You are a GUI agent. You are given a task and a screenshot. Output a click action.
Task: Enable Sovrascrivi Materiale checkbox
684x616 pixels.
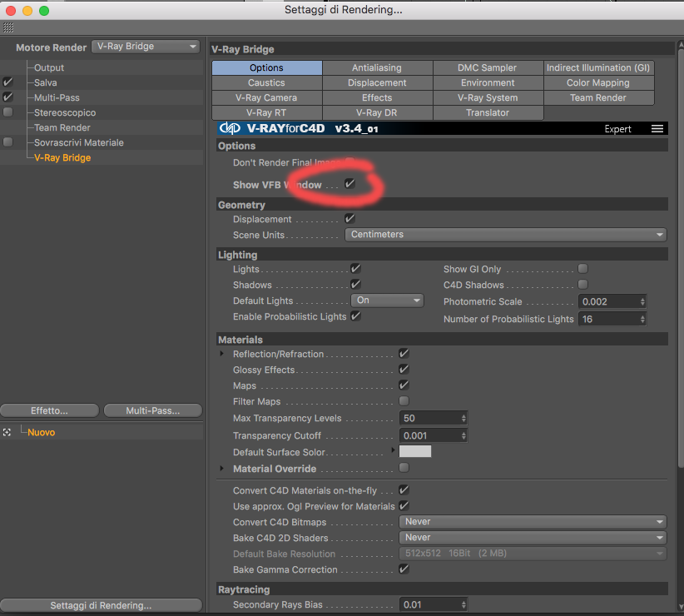(7, 142)
